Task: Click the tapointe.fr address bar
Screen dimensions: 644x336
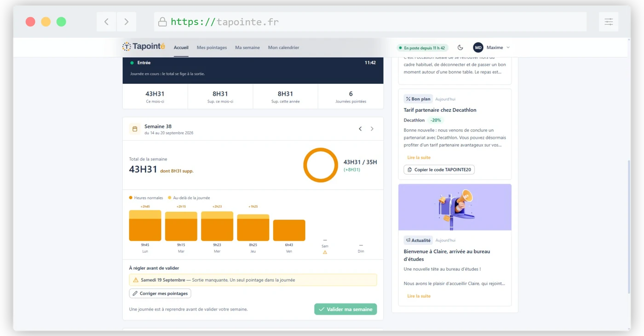Action: click(370, 22)
